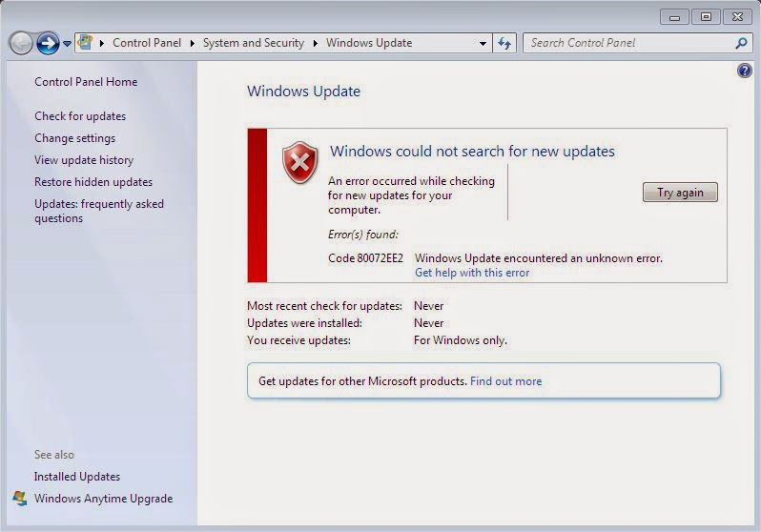Click the Refresh button in address bar
Image resolution: width=761 pixels, height=532 pixels.
pyautogui.click(x=504, y=43)
